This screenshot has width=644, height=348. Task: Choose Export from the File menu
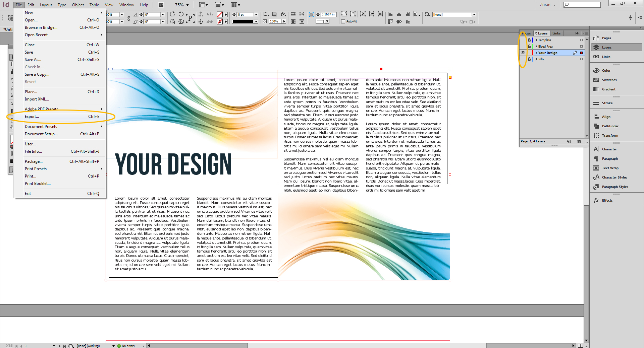[32, 116]
